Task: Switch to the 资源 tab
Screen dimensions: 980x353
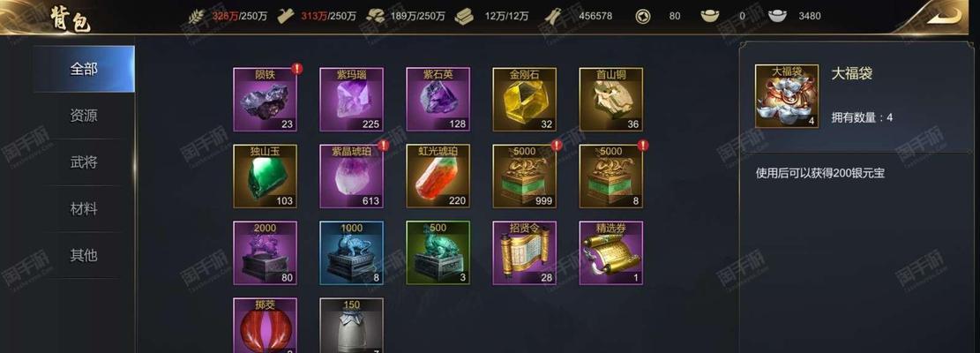Action: click(x=84, y=116)
